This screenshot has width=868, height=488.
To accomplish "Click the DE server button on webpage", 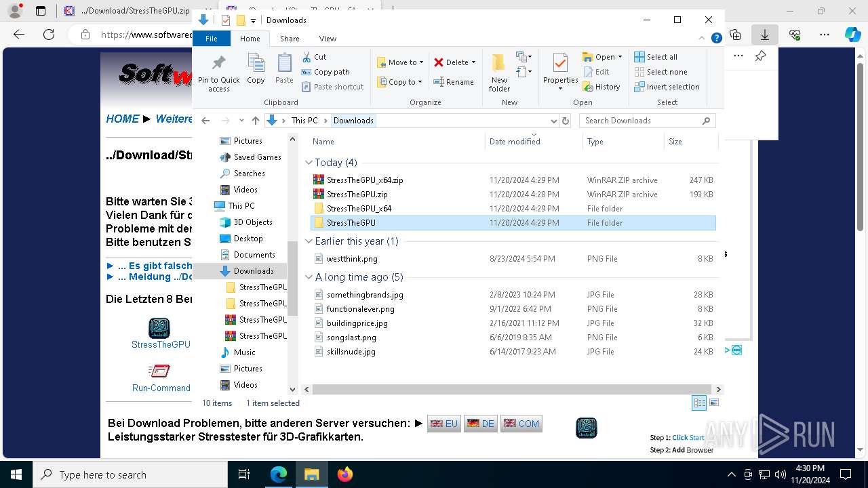I will [481, 424].
